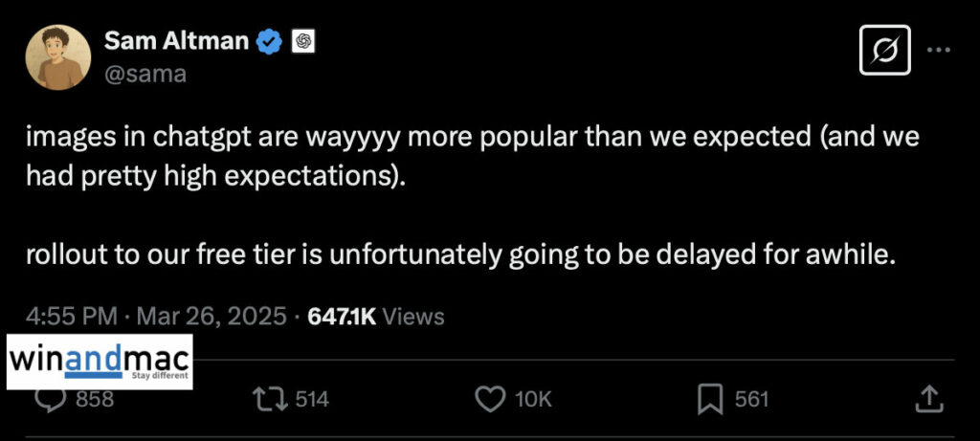Click the OpenAI affiliation badge
This screenshot has width=980, height=441.
[302, 41]
